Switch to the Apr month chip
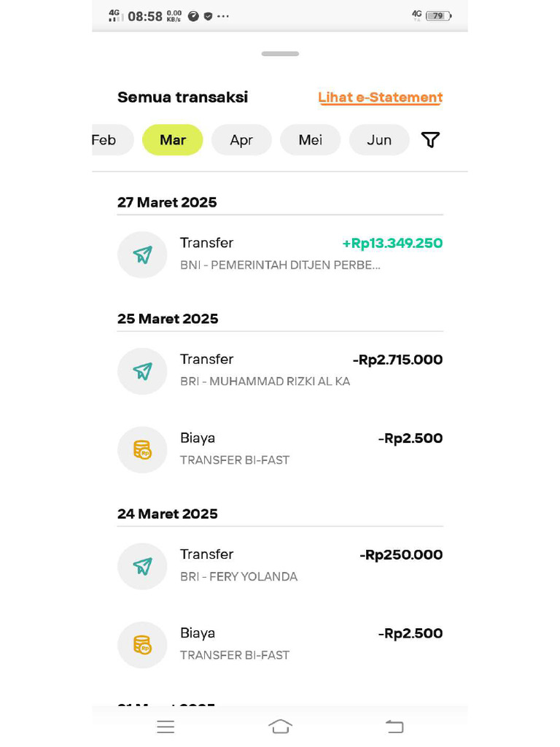The image size is (560, 747). [241, 140]
